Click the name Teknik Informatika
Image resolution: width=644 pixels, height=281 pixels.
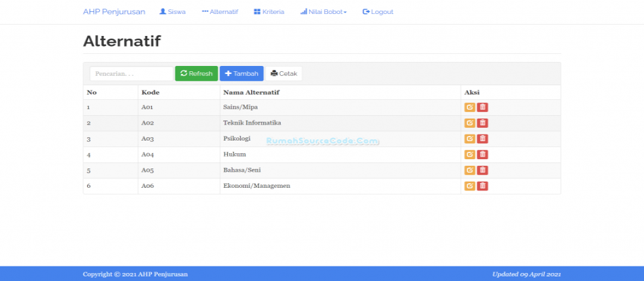(x=252, y=123)
